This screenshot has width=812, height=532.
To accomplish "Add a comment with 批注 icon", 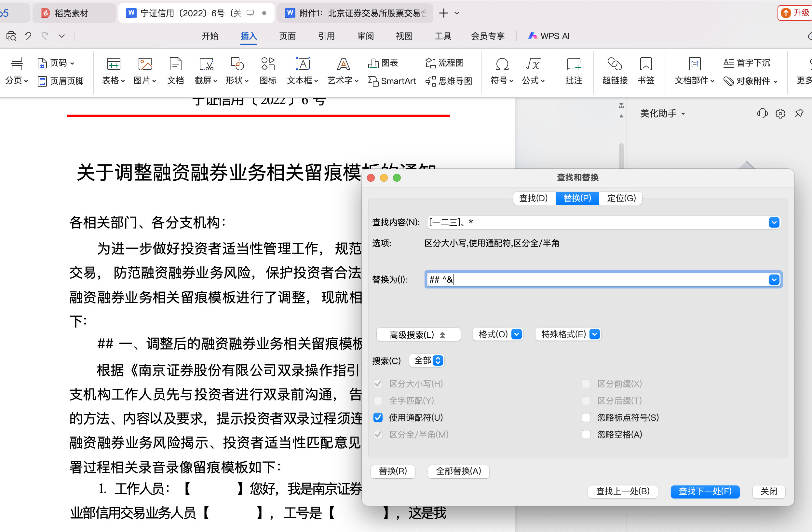I will coord(574,70).
